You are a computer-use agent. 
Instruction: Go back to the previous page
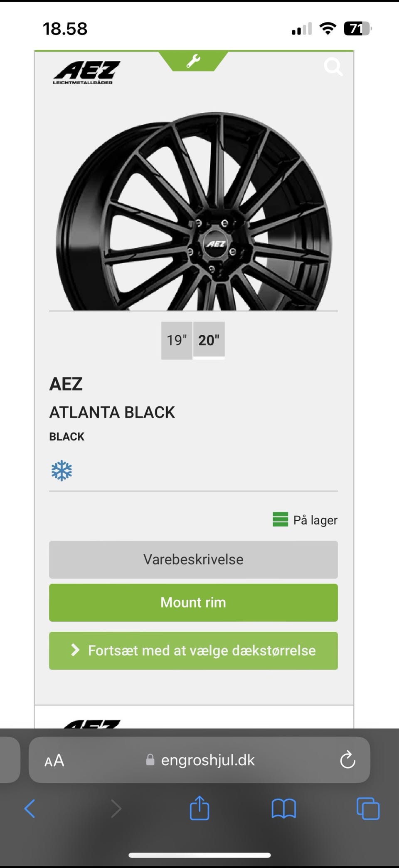(x=30, y=809)
